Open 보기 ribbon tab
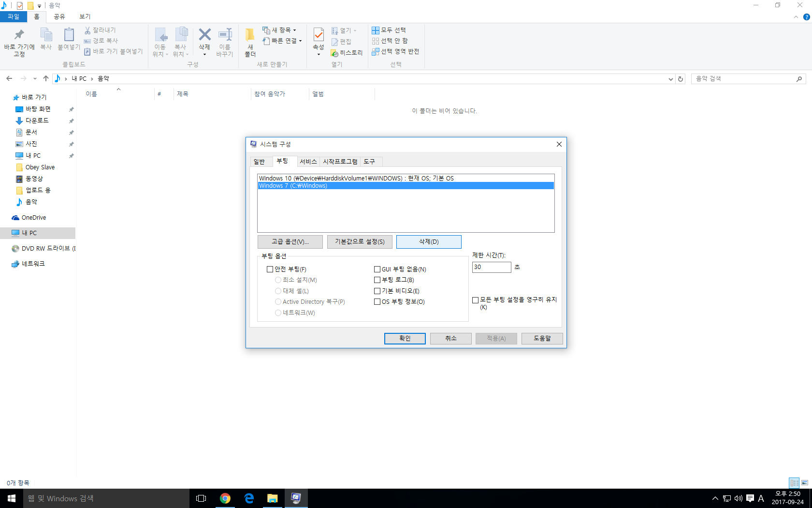Image resolution: width=812 pixels, height=508 pixels. 85,16
